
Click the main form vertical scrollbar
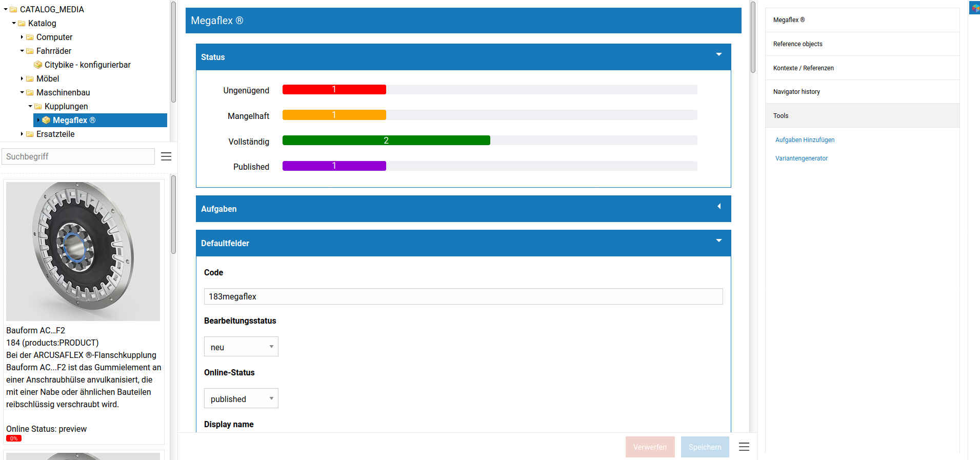click(x=753, y=37)
